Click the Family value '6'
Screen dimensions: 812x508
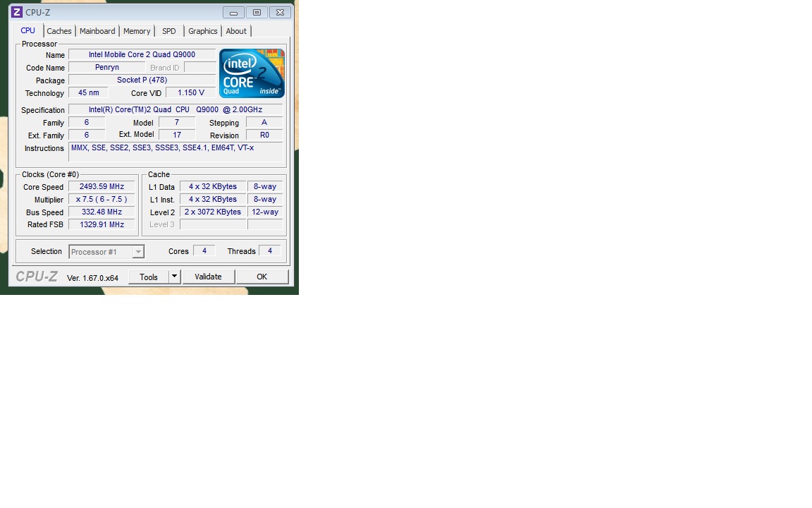[87, 122]
